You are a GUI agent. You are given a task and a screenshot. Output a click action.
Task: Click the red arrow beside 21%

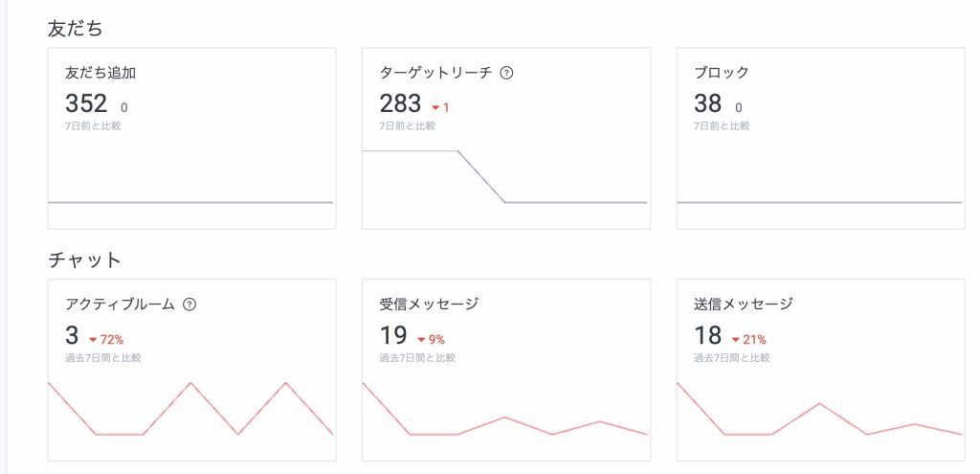735,339
